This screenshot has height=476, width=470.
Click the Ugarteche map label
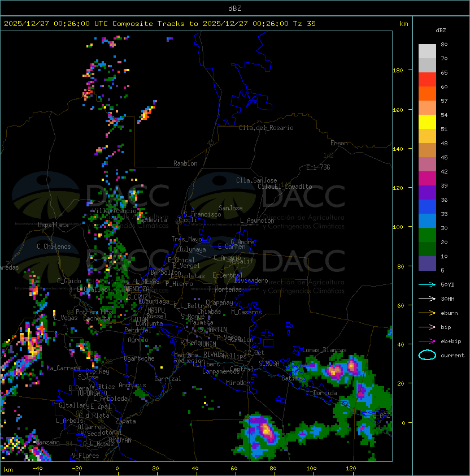(x=140, y=358)
